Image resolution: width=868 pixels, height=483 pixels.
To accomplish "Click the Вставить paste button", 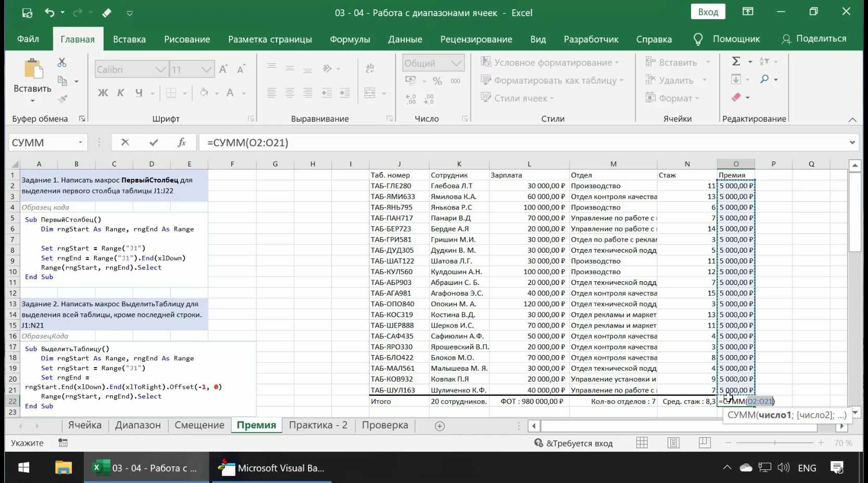I will [x=32, y=80].
